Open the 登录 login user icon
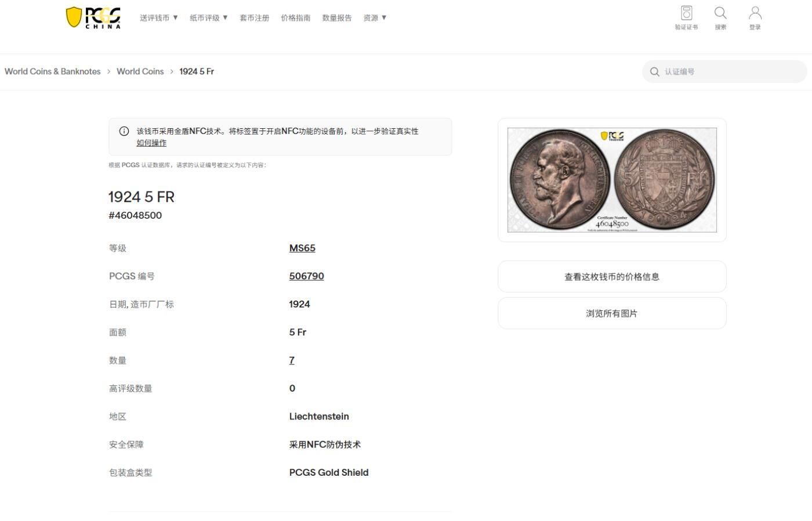 click(755, 17)
